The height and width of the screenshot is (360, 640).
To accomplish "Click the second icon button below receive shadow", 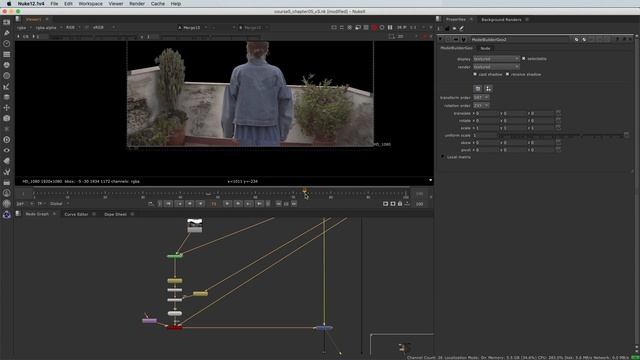I will click(488, 89).
